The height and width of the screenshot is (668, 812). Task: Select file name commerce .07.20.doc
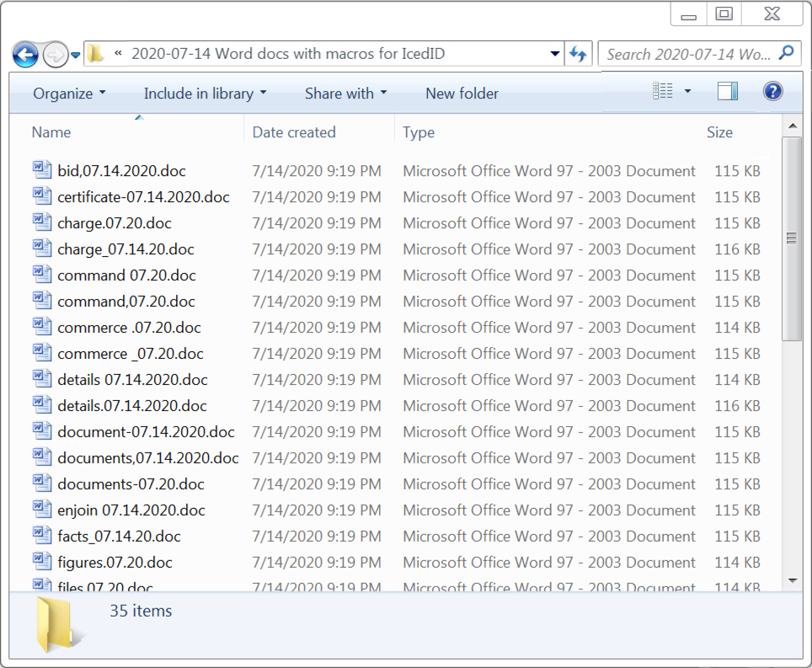point(129,328)
